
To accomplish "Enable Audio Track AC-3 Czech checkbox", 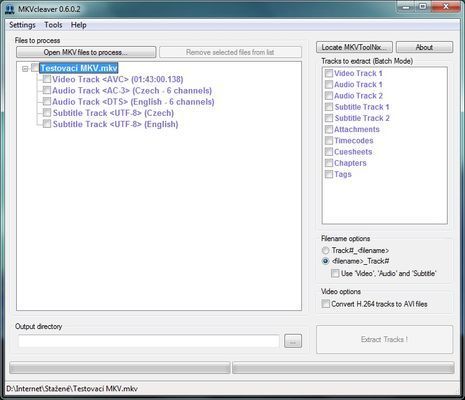I will (47, 90).
